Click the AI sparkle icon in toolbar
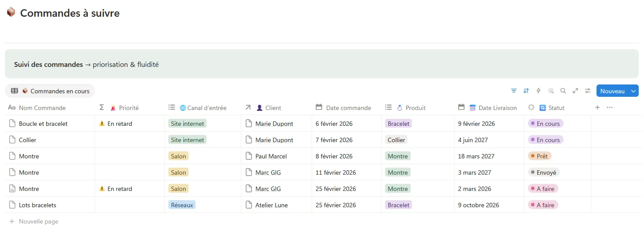 coord(551,91)
